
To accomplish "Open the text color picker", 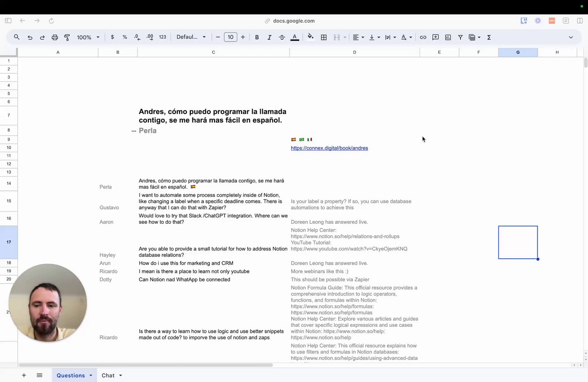I will (x=295, y=37).
